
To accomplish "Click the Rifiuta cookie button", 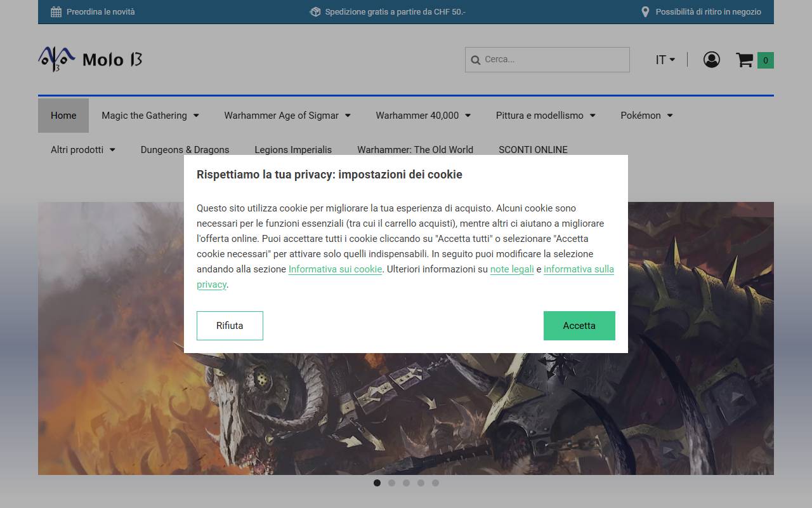I will coord(230,326).
